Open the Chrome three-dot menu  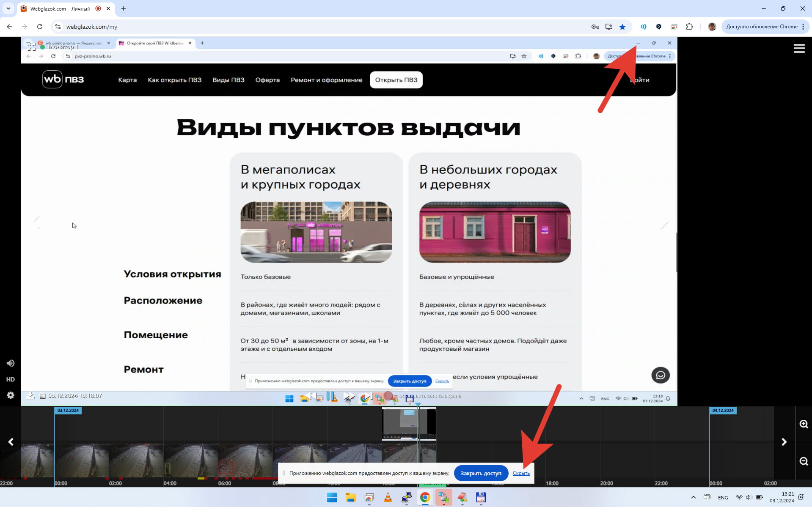[803, 26]
